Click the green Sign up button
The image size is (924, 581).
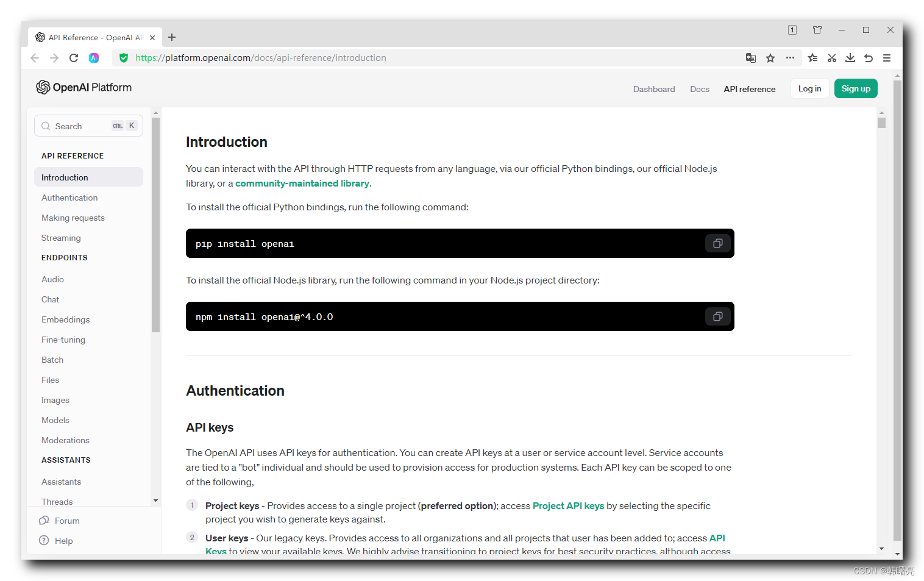point(856,88)
